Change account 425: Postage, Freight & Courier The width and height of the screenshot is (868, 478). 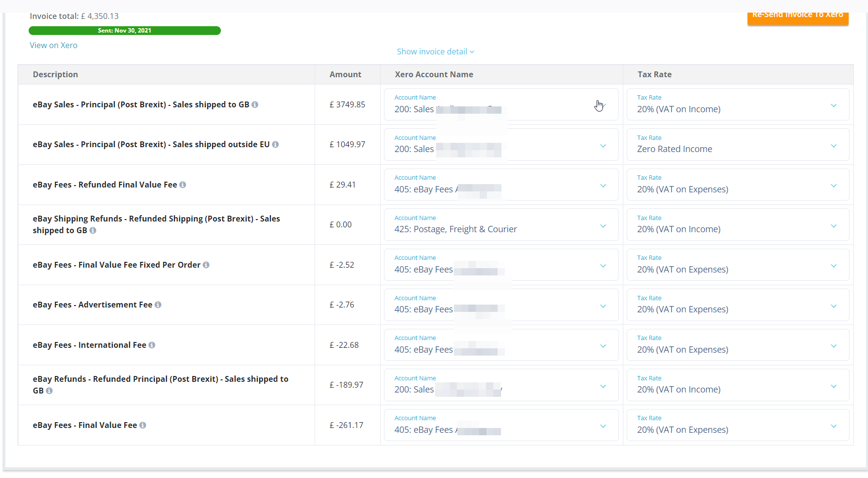coord(501,225)
